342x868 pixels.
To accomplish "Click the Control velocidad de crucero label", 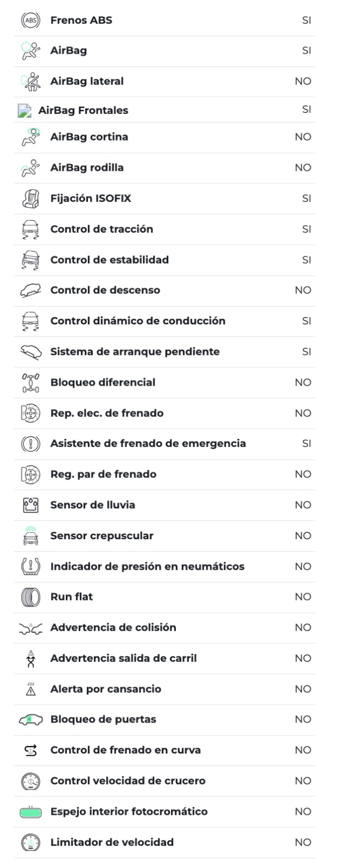I will pos(128,781).
